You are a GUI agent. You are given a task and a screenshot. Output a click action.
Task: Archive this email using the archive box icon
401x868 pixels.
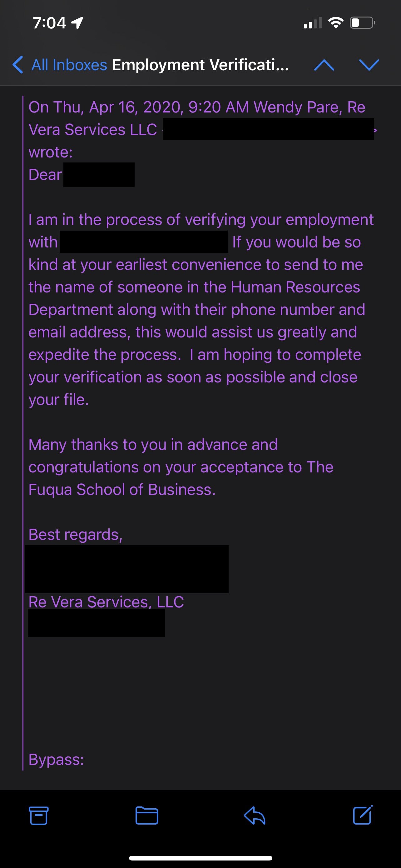click(x=38, y=816)
